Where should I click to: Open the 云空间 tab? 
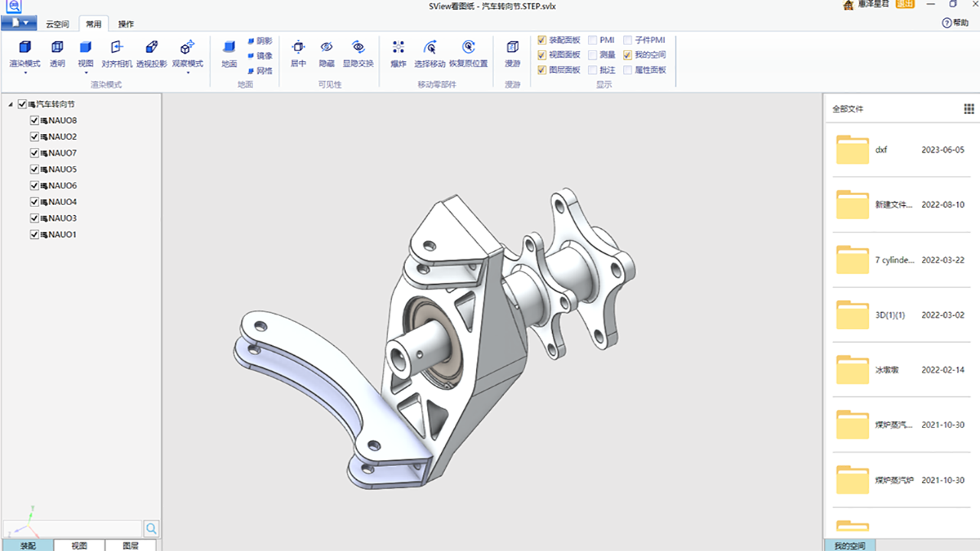coord(57,23)
